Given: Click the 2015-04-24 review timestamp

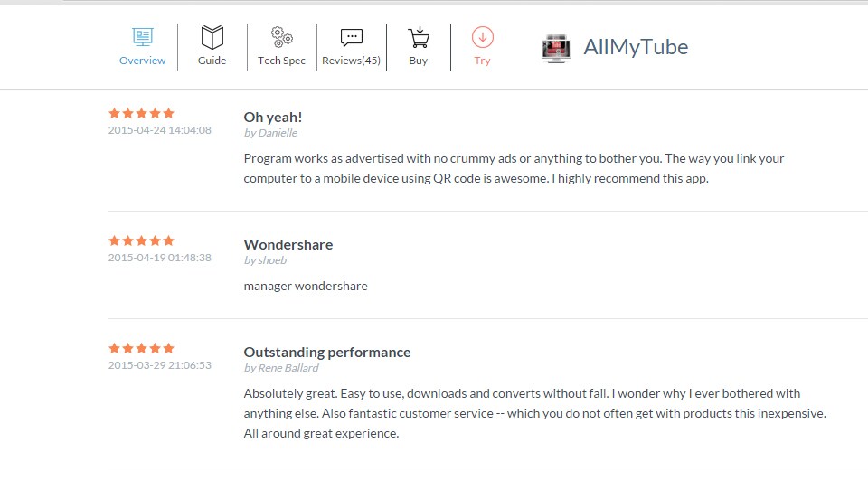Looking at the screenshot, I should pos(160,130).
